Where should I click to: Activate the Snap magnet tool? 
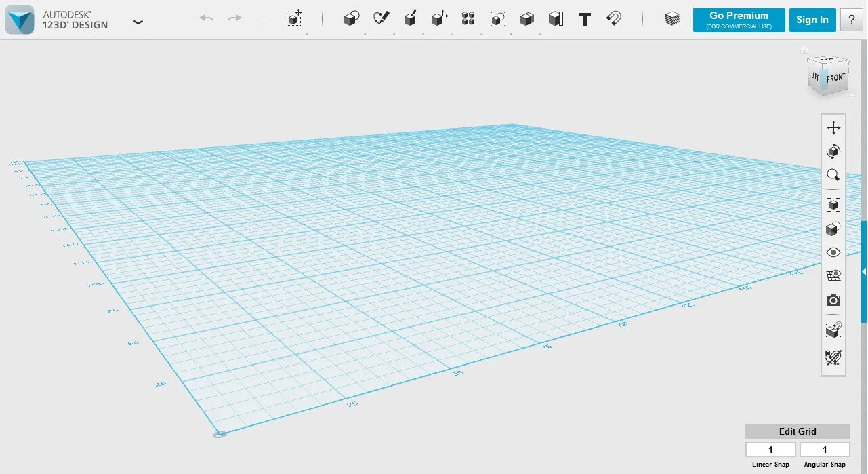pos(614,18)
